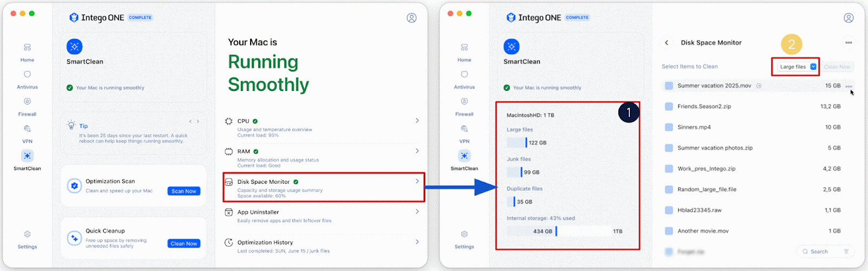Click the CPU chip icon
The height and width of the screenshot is (271, 868).
pyautogui.click(x=229, y=121)
